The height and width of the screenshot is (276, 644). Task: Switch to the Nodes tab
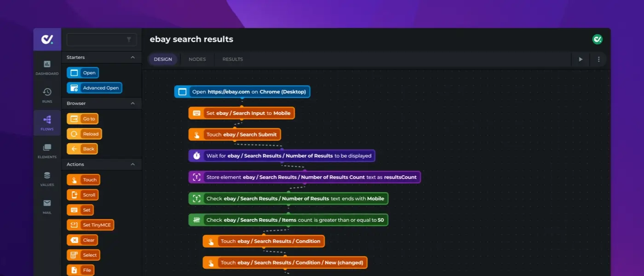click(197, 59)
